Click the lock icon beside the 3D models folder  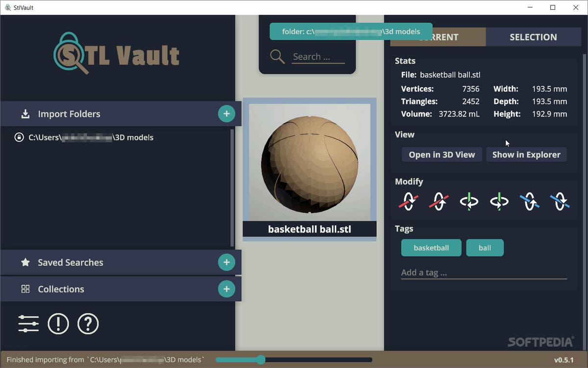coord(19,137)
